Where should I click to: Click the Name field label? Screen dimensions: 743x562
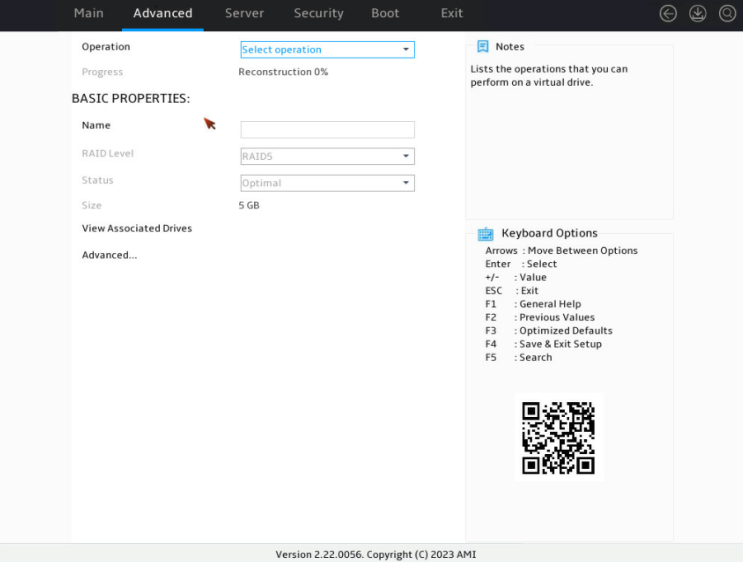[x=96, y=125]
